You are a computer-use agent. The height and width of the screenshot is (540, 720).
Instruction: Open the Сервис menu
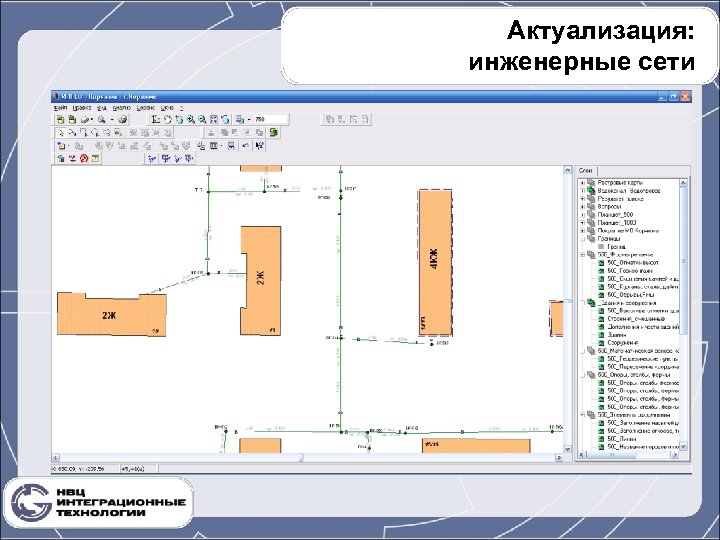tap(146, 107)
